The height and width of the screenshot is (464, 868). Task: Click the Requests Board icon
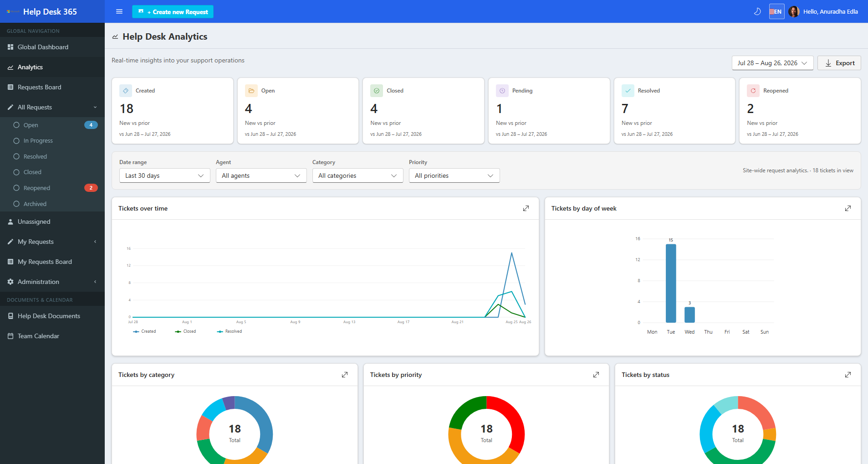click(10, 87)
